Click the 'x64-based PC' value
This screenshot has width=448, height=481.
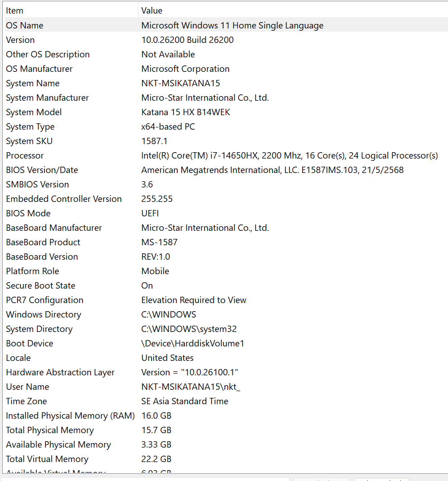click(168, 126)
